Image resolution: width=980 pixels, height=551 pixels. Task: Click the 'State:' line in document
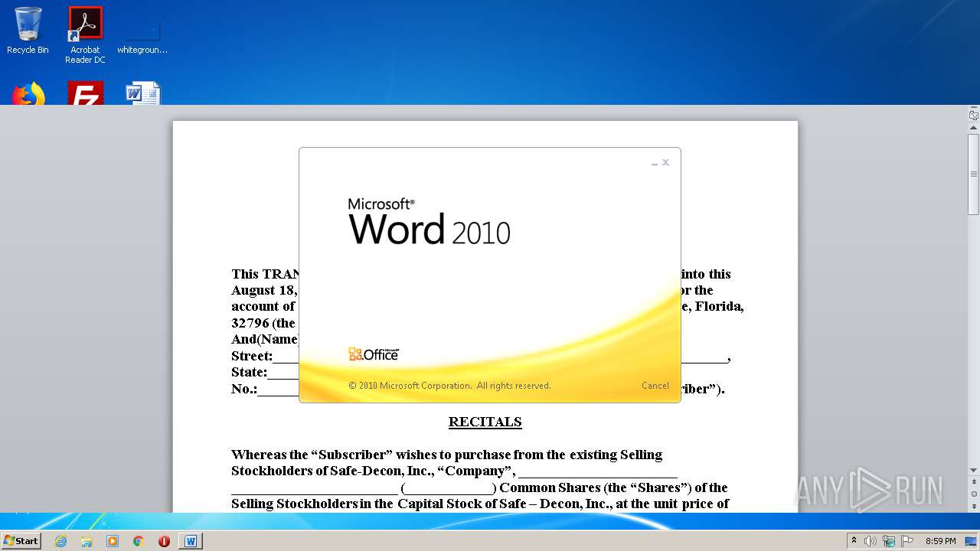pyautogui.click(x=265, y=372)
